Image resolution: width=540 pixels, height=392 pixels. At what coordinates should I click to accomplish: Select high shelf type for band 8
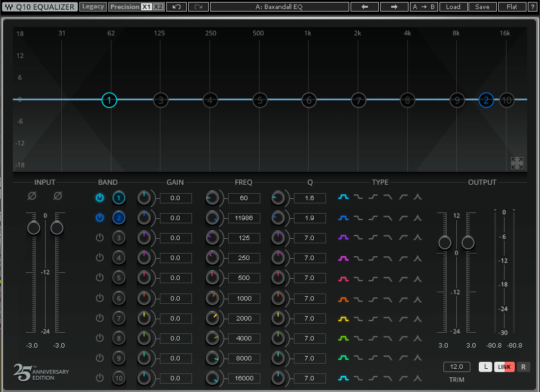[373, 339]
